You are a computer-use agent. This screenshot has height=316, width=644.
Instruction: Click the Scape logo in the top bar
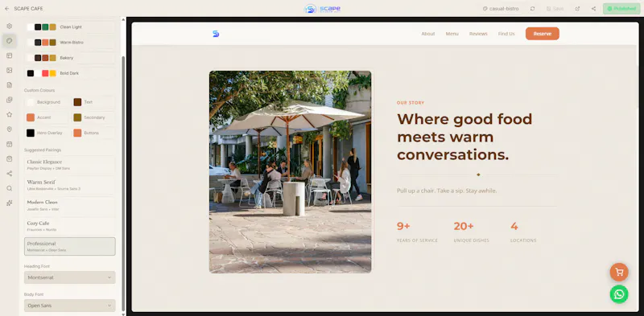point(322,9)
